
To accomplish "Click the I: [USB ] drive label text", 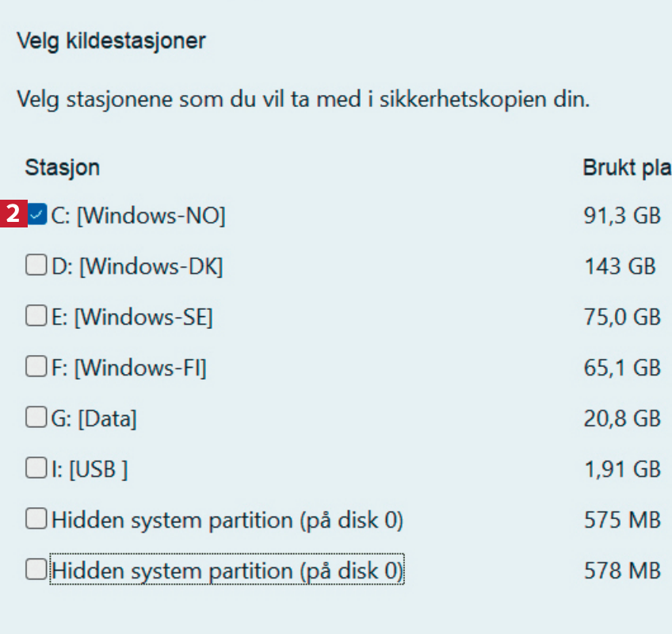I will [x=90, y=469].
